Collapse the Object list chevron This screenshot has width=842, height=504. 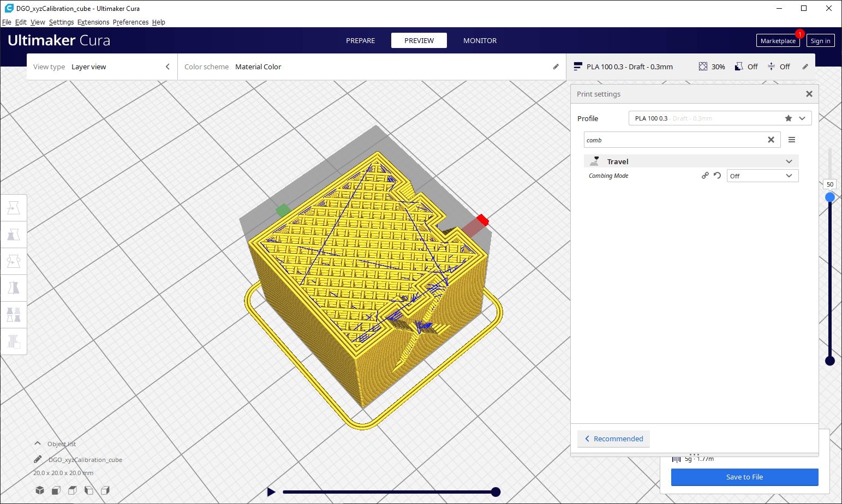(x=38, y=443)
